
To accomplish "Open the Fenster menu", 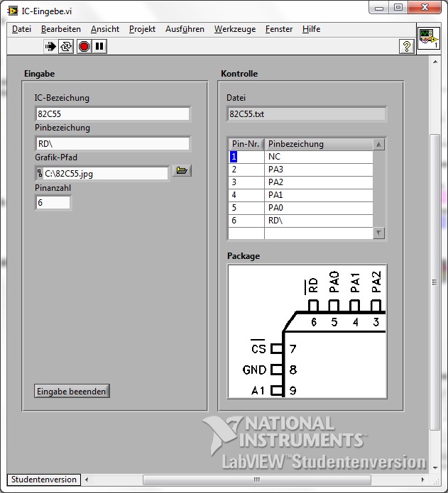I will 279,29.
